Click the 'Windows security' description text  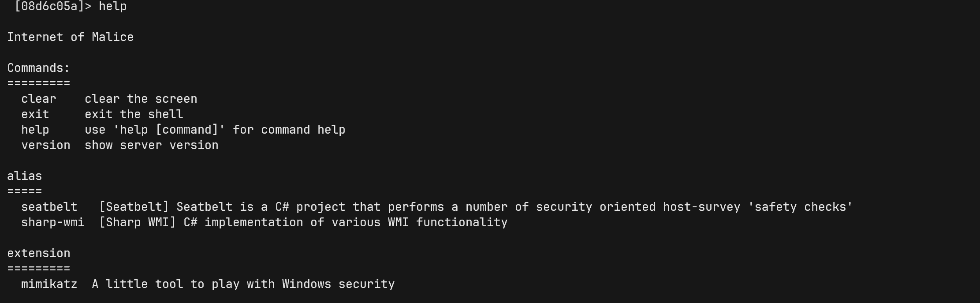339,284
